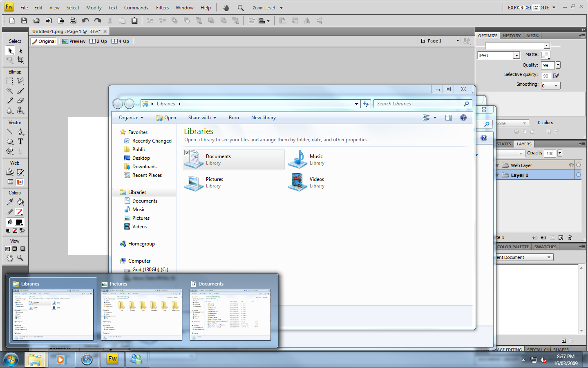
Task: Open the Commands menu
Action: [x=136, y=8]
